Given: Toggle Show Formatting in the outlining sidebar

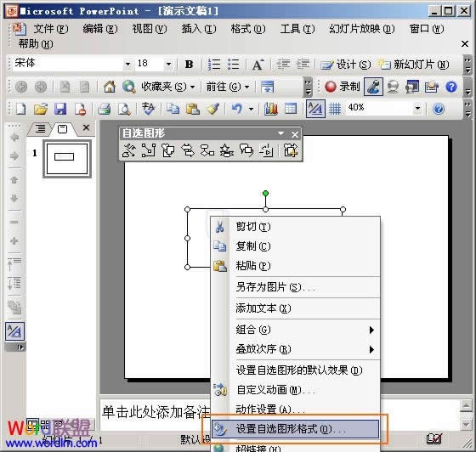Looking at the screenshot, I should (x=14, y=331).
